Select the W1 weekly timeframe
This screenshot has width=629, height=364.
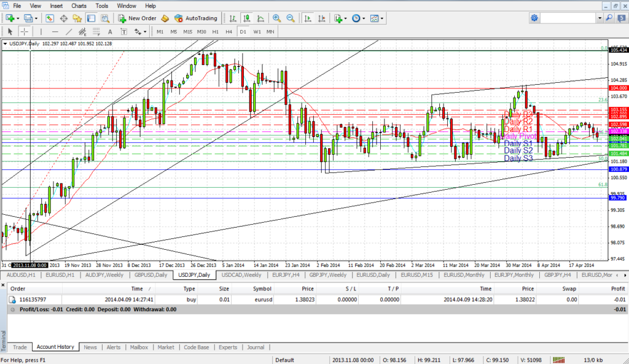257,31
